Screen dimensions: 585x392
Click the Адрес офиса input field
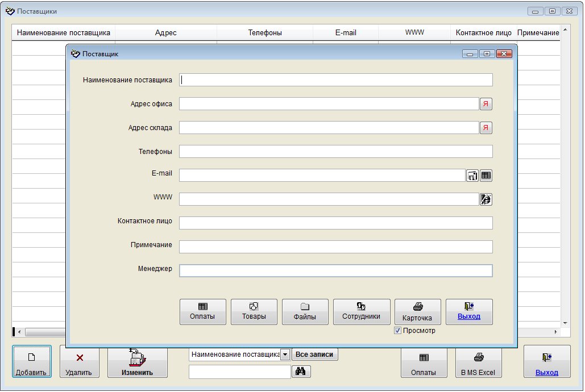coord(329,104)
